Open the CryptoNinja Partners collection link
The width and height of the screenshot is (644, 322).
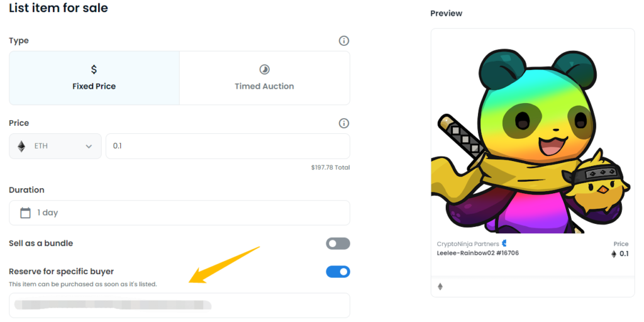click(x=468, y=244)
